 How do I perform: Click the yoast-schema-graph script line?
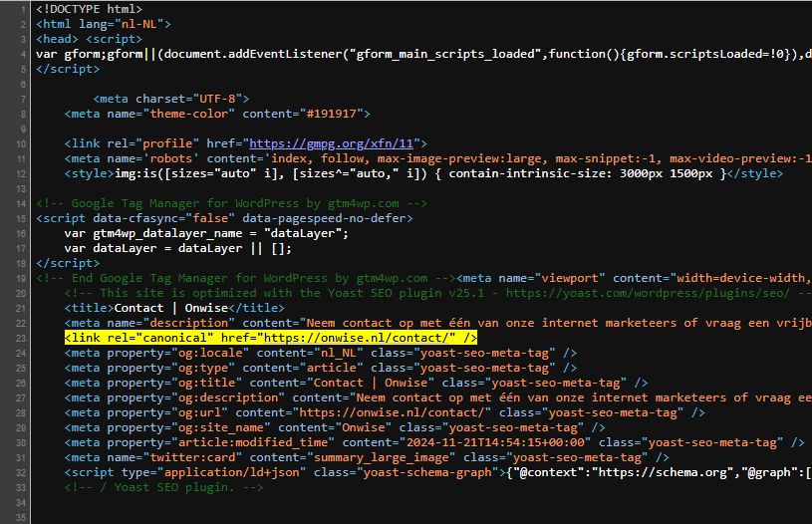click(x=438, y=473)
